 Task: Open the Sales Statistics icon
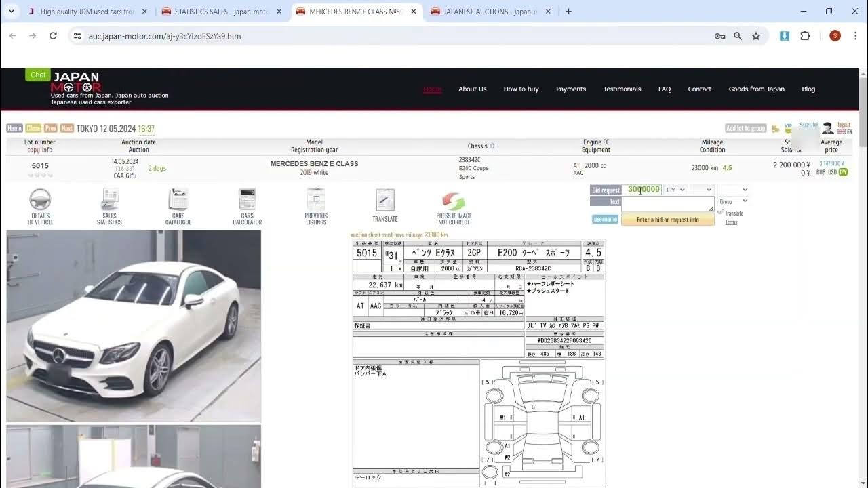pyautogui.click(x=109, y=200)
